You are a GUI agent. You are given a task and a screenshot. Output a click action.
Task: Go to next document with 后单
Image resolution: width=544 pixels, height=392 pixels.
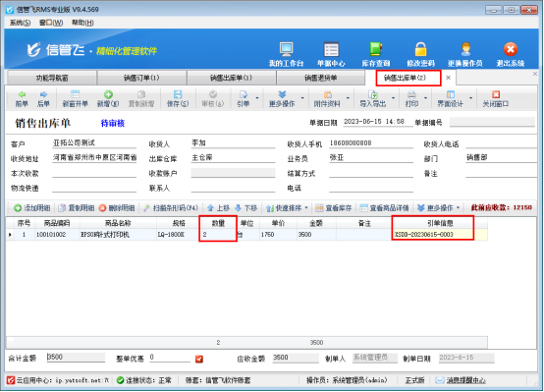(43, 99)
